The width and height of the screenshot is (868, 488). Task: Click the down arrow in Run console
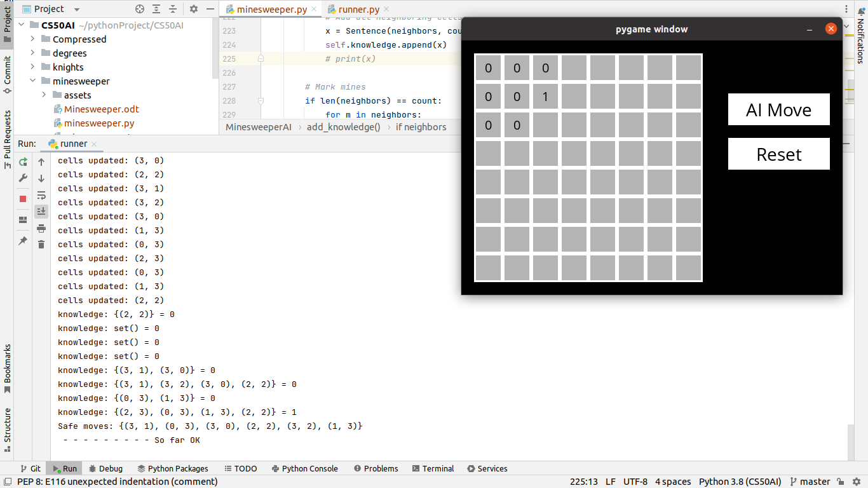click(41, 179)
